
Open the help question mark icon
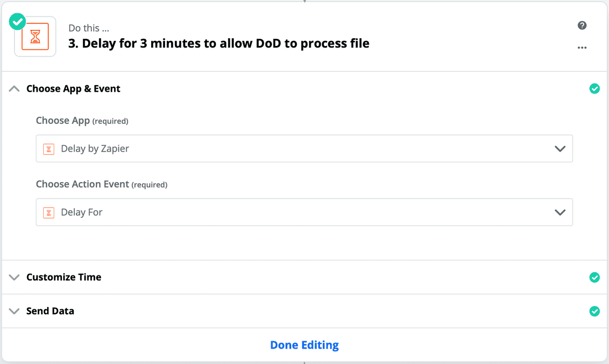click(582, 25)
